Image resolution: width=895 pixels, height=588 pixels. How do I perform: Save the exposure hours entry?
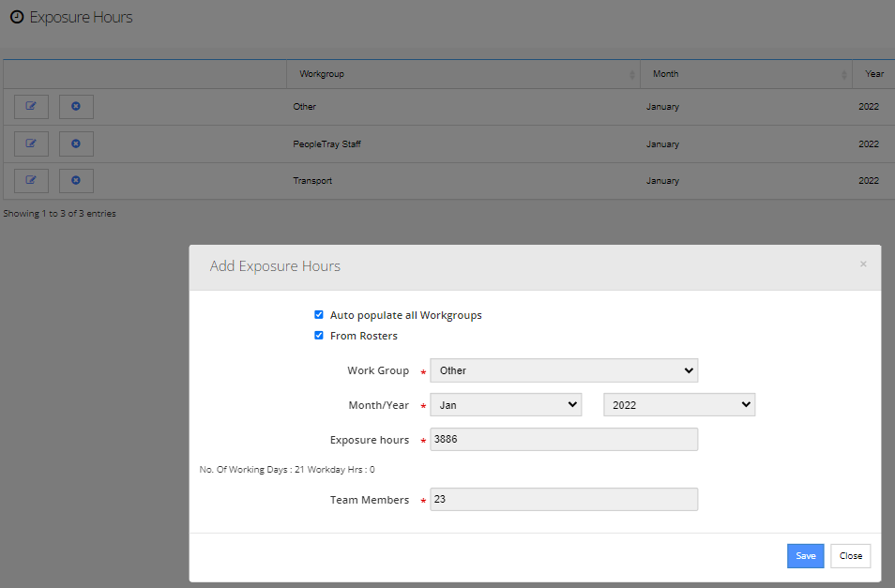click(805, 556)
